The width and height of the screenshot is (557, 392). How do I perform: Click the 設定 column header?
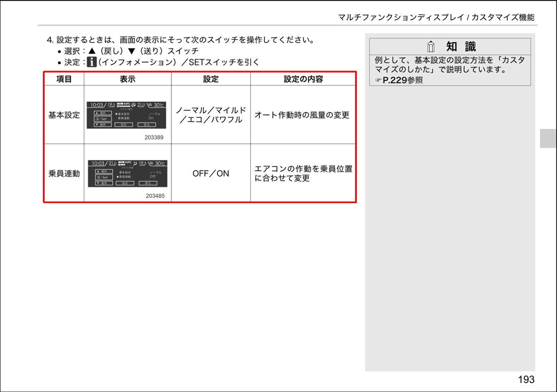coord(211,79)
